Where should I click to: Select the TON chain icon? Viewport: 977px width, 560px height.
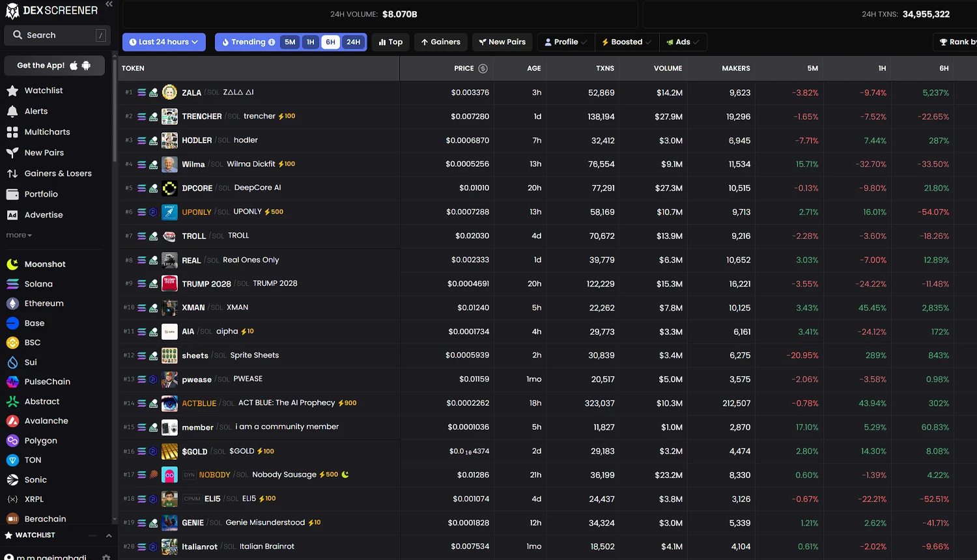12,460
